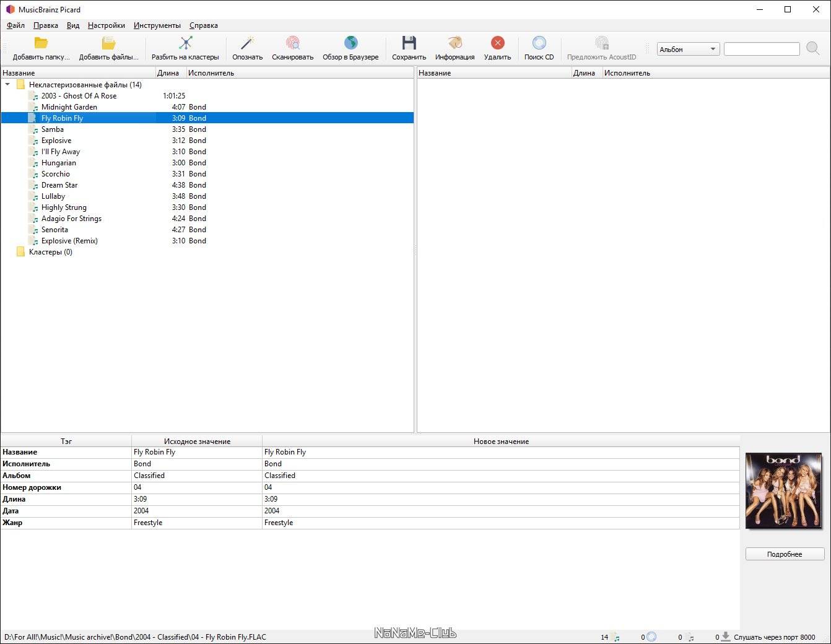Click the Save floppy disk icon
The width and height of the screenshot is (831, 644).
coord(409,43)
